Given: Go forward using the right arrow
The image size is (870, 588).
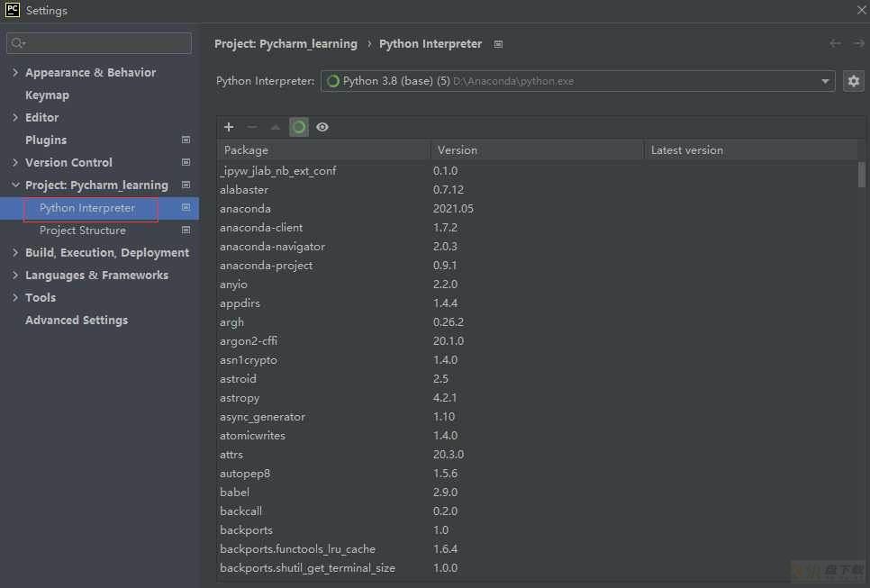Looking at the screenshot, I should pos(859,43).
